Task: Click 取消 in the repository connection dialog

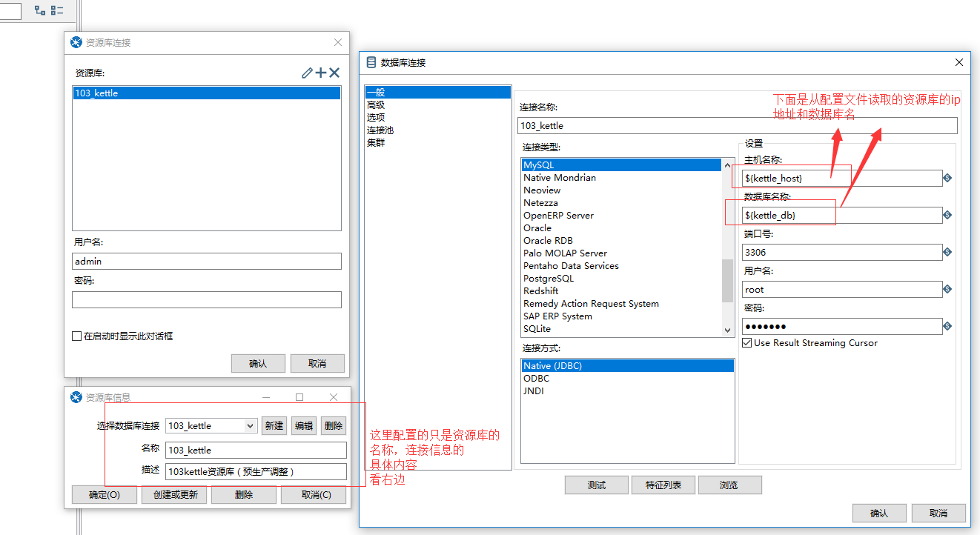Action: (x=317, y=363)
